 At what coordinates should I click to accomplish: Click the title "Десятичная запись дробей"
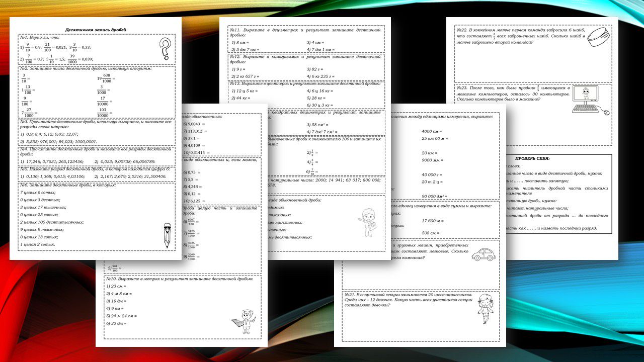click(x=96, y=30)
